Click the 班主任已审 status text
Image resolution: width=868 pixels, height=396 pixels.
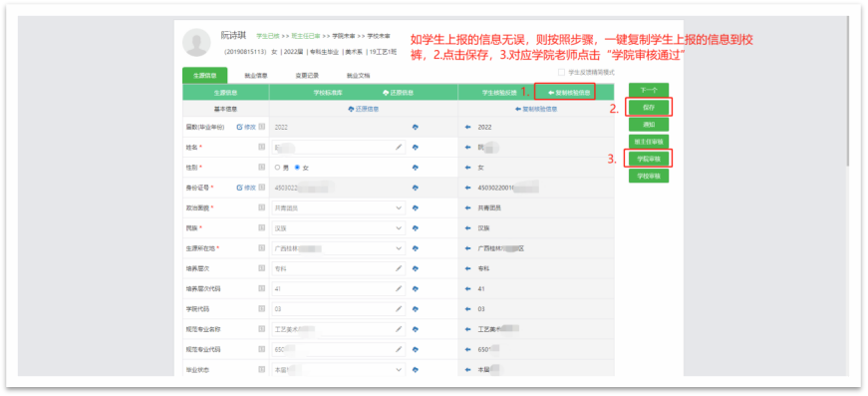pyautogui.click(x=306, y=36)
